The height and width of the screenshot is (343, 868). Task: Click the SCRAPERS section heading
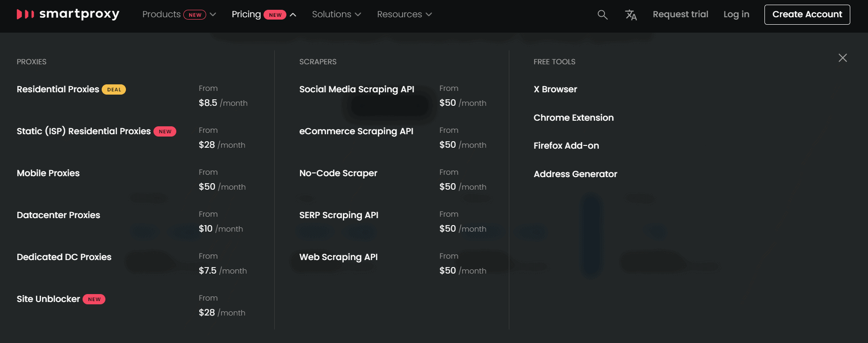pos(318,62)
